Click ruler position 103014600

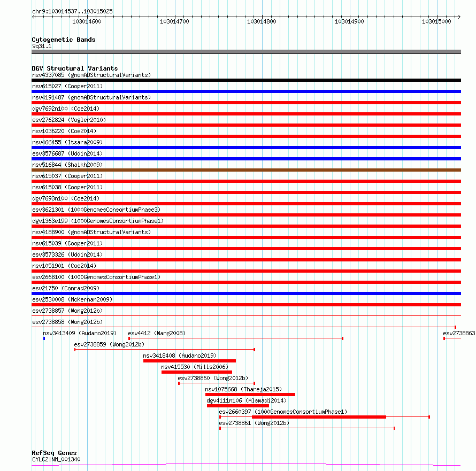coord(87,21)
